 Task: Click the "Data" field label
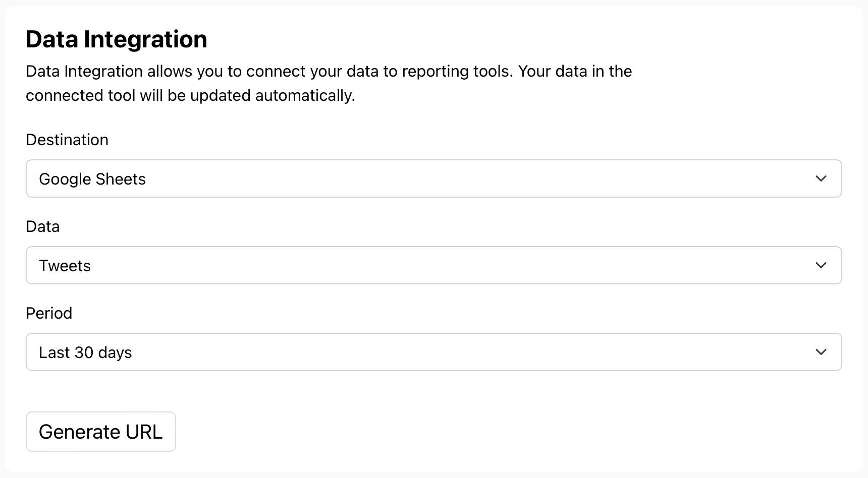43,226
